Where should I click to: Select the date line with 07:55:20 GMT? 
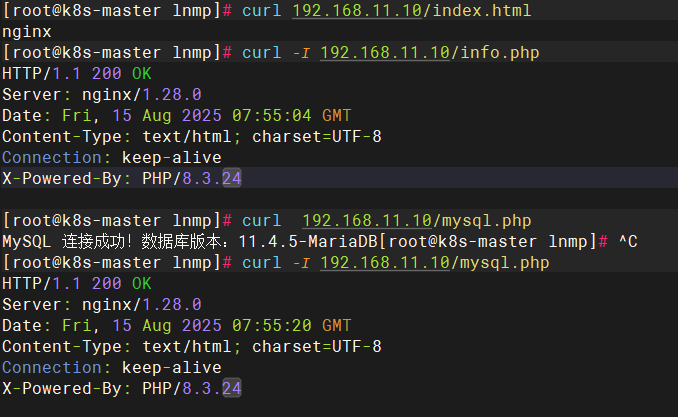tap(176, 325)
